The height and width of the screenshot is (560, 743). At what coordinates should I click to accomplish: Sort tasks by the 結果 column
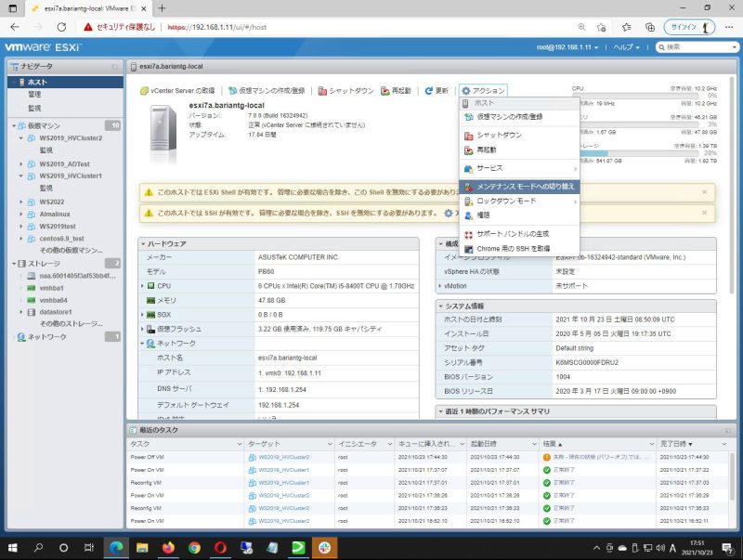(x=552, y=444)
